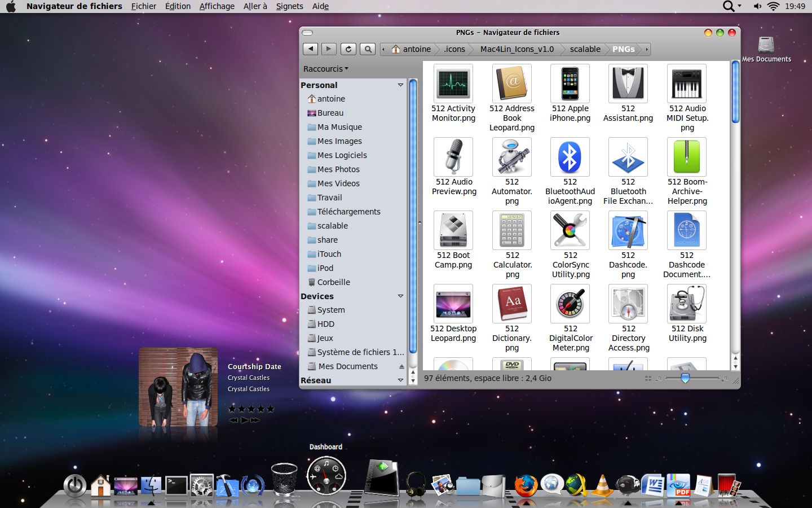Jump to .icons folder in path bar
812x508 pixels.
tap(454, 49)
